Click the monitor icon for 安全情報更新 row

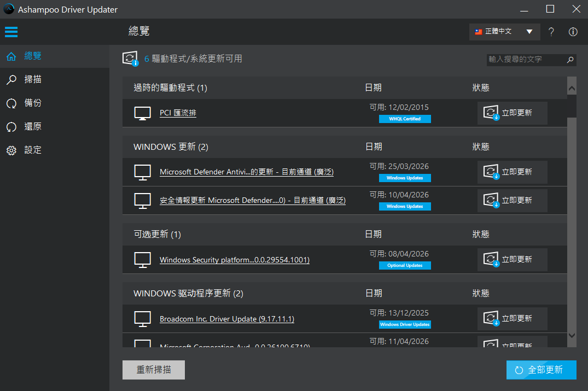143,201
